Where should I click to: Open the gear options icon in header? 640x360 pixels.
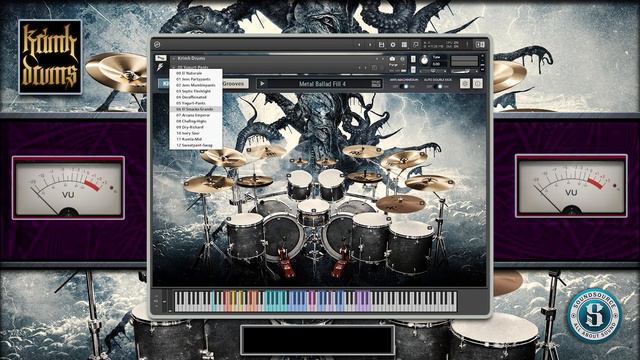(x=393, y=44)
